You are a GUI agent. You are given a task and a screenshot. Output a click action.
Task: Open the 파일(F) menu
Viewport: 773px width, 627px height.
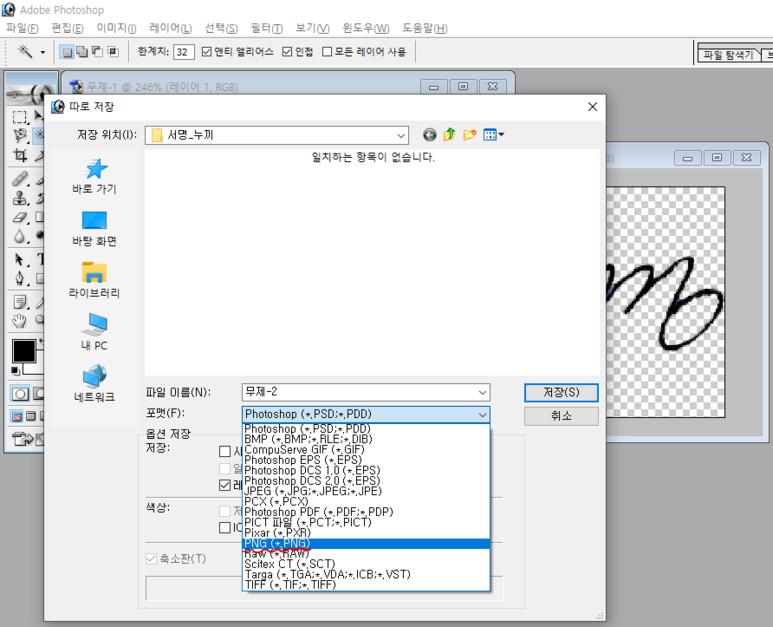22,28
